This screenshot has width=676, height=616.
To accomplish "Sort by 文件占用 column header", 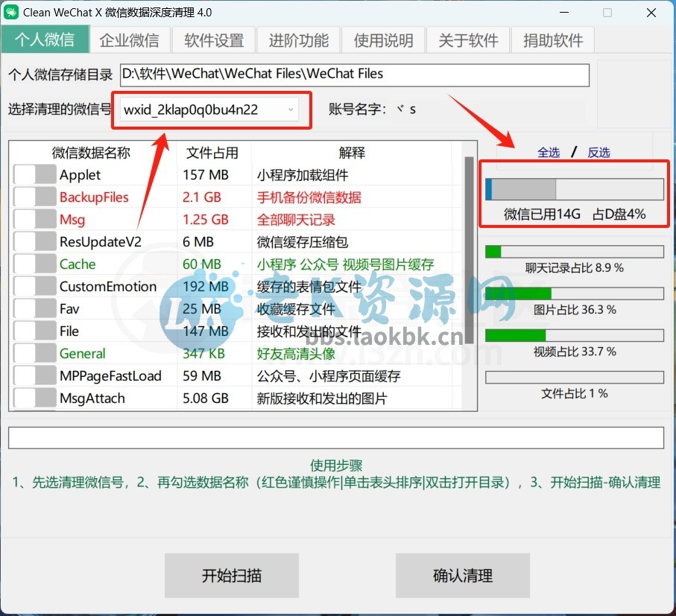I will [x=212, y=153].
